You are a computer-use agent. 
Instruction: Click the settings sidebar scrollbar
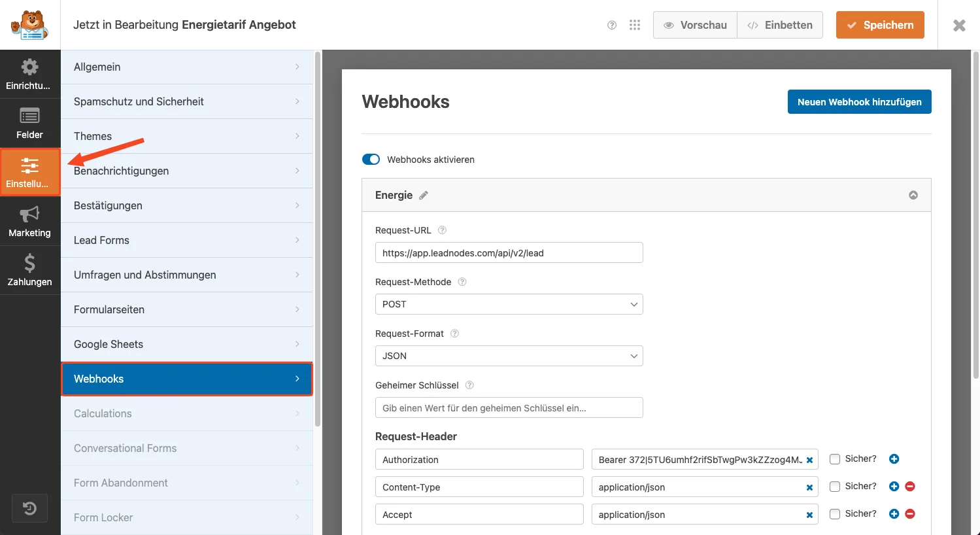point(318,239)
